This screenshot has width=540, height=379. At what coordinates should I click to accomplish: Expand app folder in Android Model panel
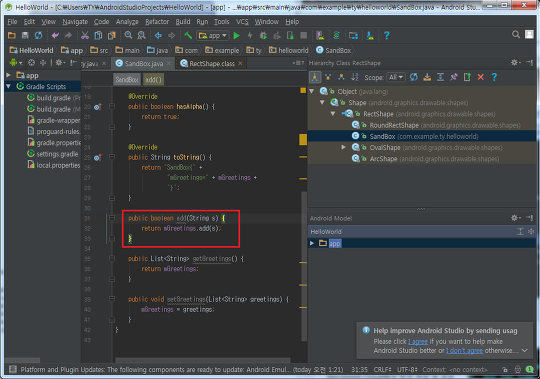pos(312,243)
